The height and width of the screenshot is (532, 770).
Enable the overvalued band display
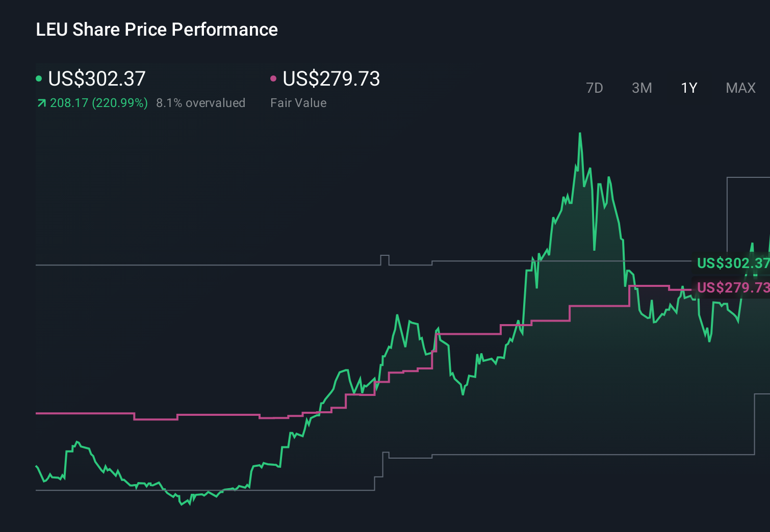point(201,102)
